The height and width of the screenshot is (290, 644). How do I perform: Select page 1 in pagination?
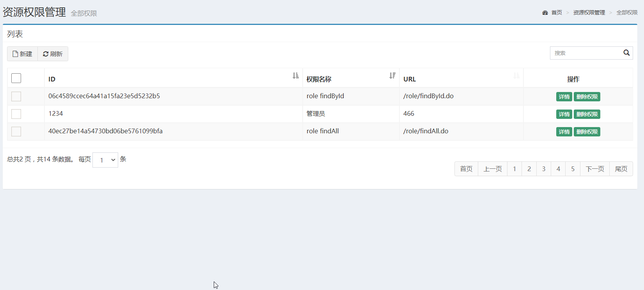point(514,169)
